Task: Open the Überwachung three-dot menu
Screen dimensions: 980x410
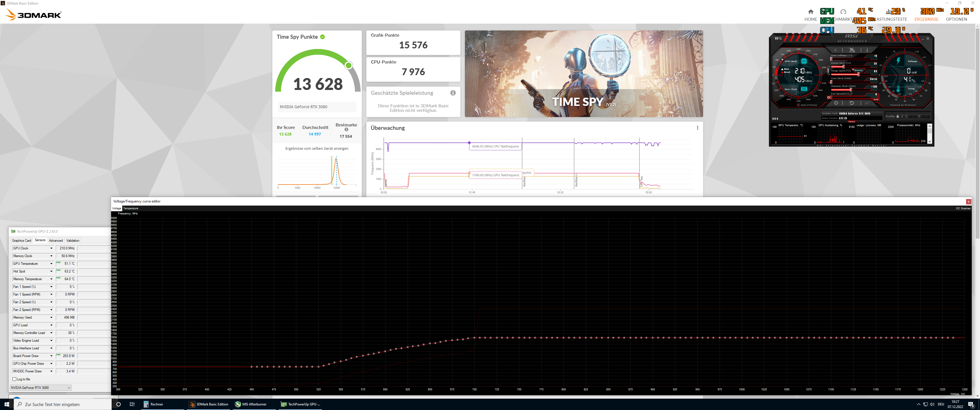Action: [x=697, y=128]
